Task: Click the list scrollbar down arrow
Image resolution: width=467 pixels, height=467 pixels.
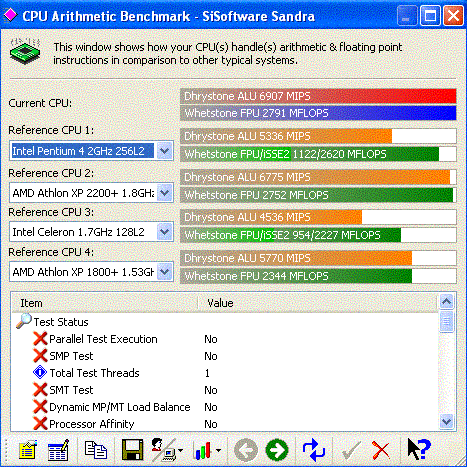Action: pos(446,421)
